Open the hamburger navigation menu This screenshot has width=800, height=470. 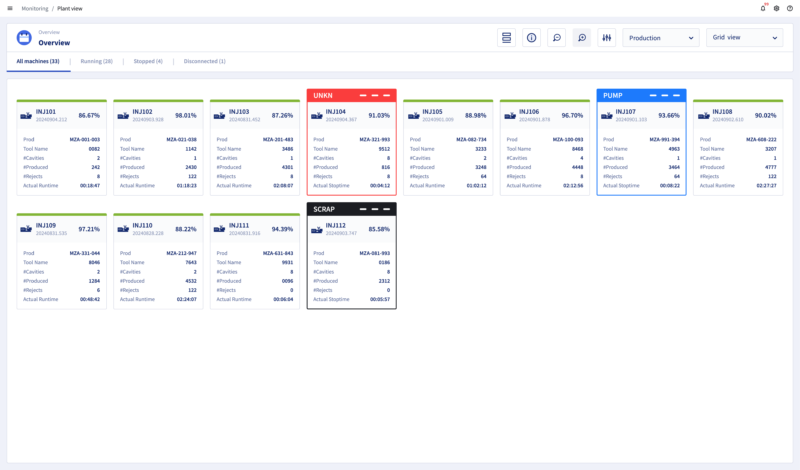pyautogui.click(x=10, y=8)
